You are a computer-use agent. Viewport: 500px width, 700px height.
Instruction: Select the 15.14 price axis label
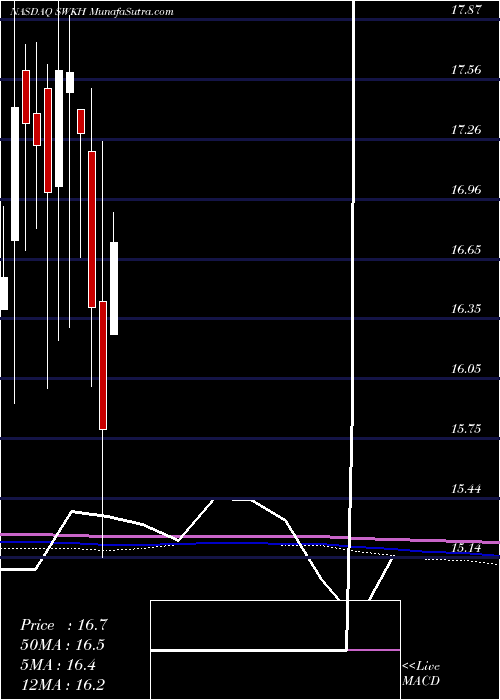point(466,548)
